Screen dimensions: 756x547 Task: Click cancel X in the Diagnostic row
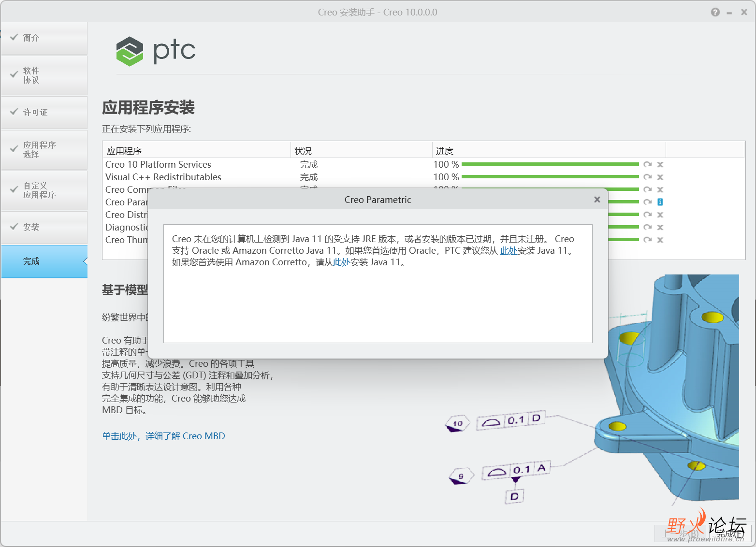(x=660, y=227)
